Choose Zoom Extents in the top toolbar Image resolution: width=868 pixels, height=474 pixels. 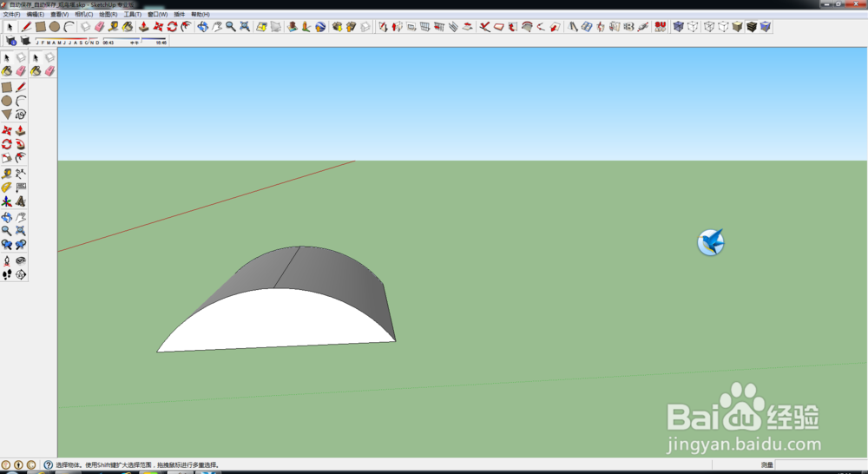(245, 27)
